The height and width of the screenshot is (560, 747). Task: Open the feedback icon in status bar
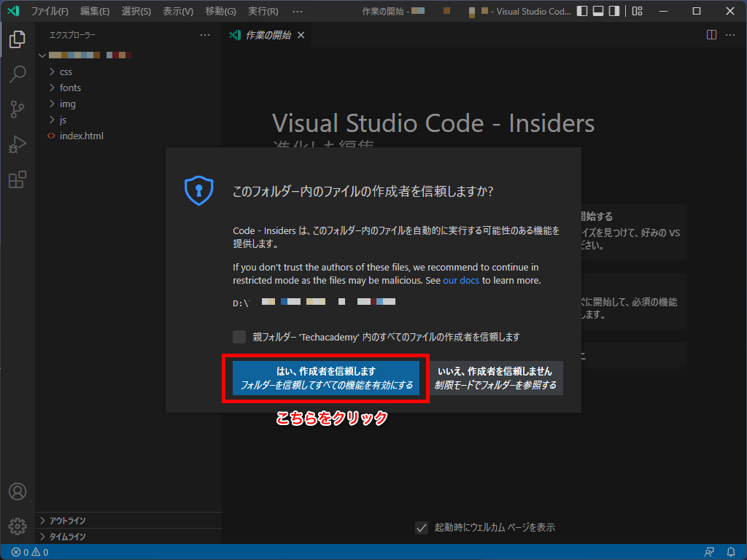pyautogui.click(x=709, y=553)
